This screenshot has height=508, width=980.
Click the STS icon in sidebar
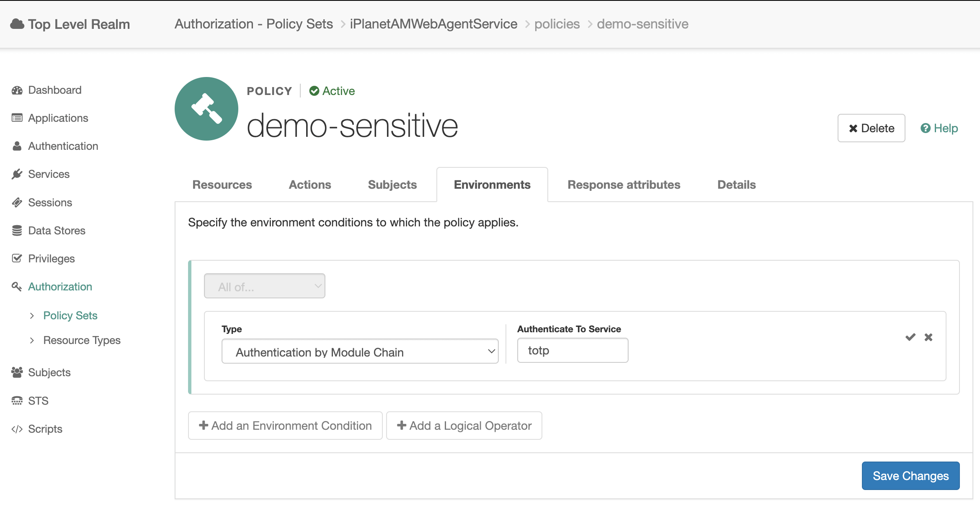tap(17, 401)
